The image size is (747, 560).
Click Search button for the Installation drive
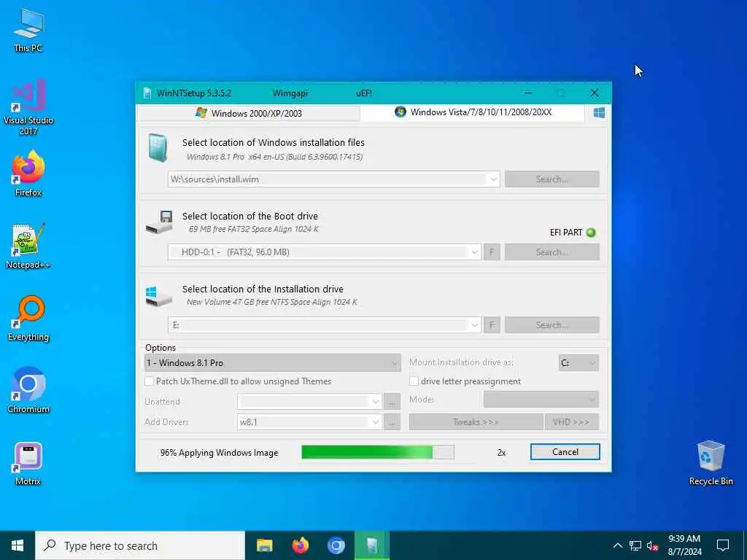[552, 324]
